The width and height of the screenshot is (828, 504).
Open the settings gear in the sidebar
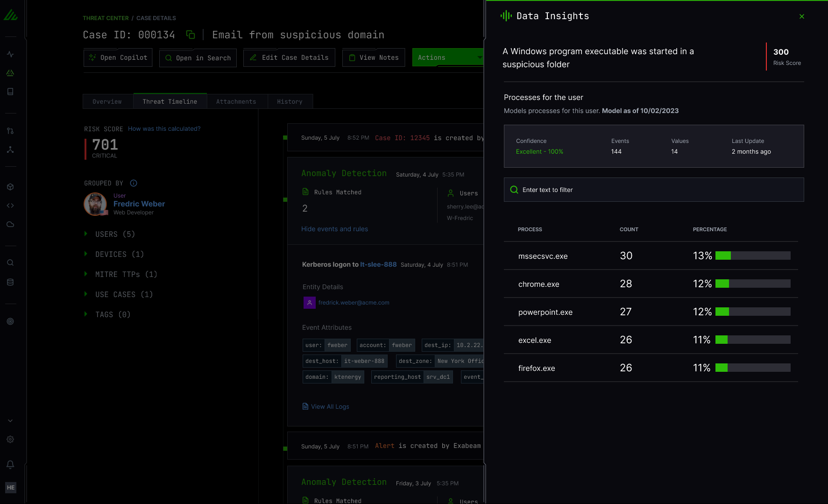click(10, 439)
